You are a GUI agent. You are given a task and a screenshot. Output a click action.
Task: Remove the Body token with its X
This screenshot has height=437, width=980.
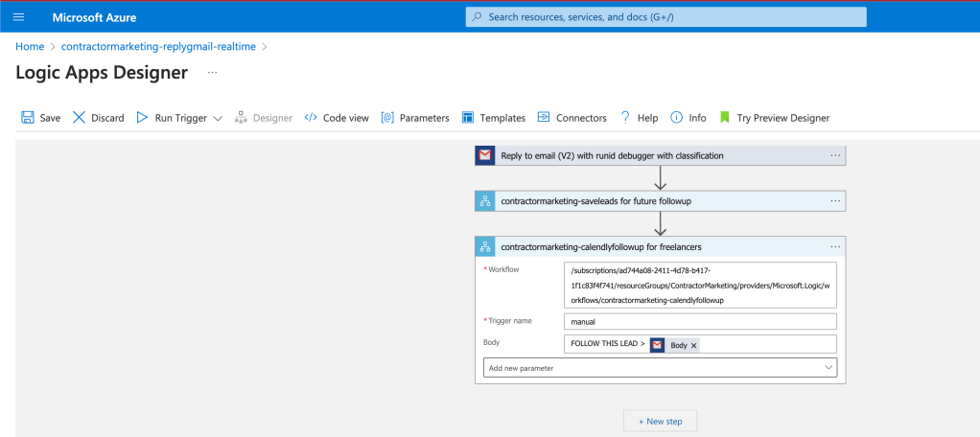(x=693, y=345)
